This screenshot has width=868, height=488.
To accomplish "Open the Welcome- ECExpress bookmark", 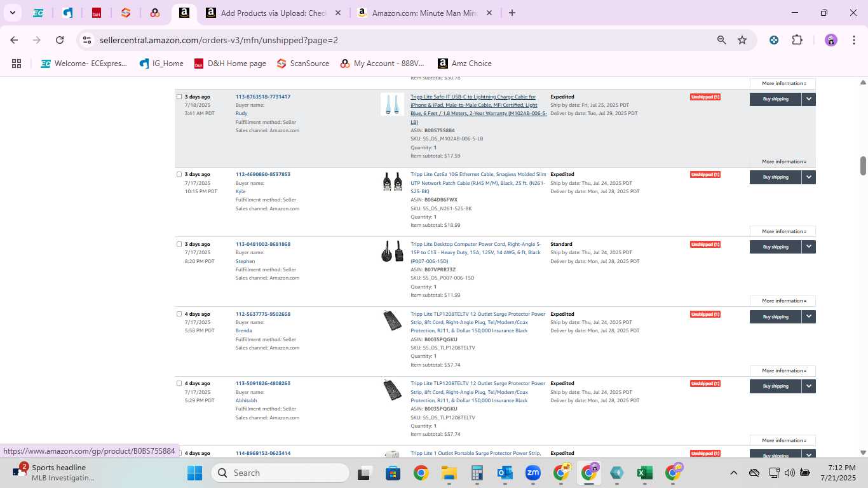I will click(x=84, y=64).
